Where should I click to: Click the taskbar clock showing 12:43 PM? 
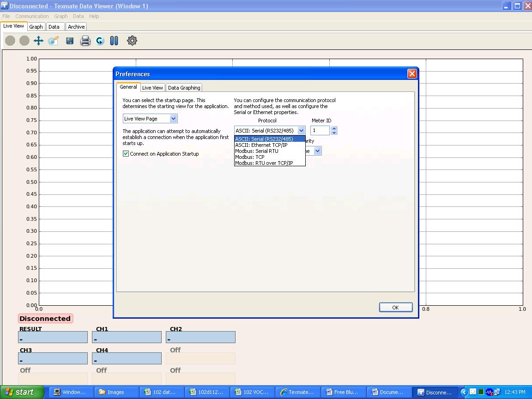click(x=515, y=392)
